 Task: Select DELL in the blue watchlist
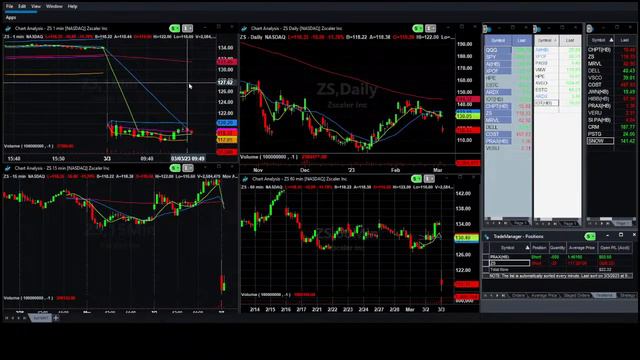[x=498, y=127]
